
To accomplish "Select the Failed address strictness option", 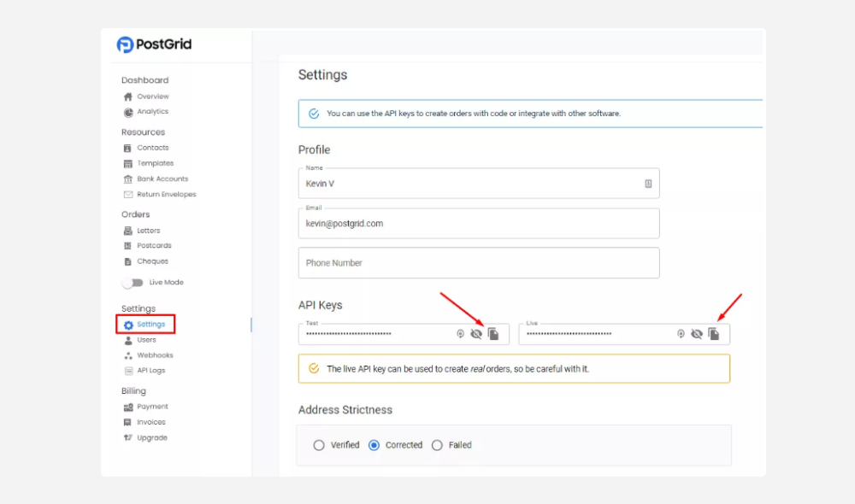I will tap(437, 445).
